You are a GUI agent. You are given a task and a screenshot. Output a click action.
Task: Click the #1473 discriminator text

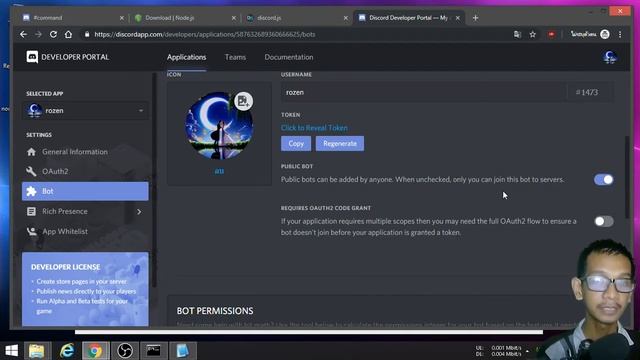[x=587, y=93]
